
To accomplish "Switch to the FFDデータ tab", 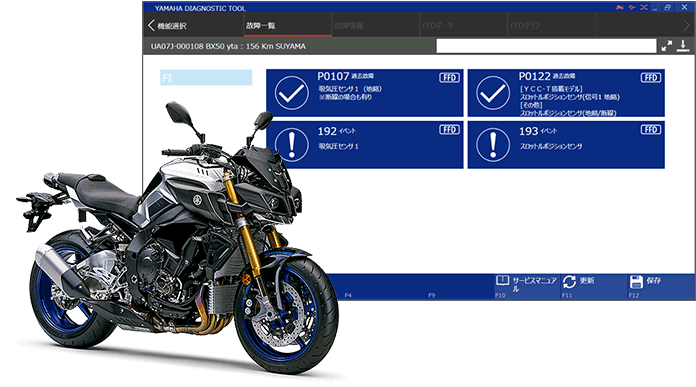I will click(463, 25).
